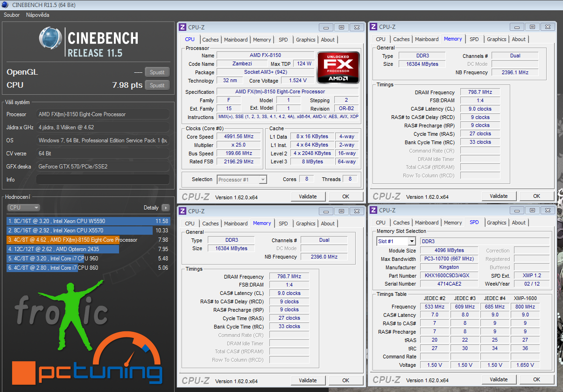The width and height of the screenshot is (563, 392).
Task: Maximize the top-left CPU-Z window
Action: coord(341,28)
